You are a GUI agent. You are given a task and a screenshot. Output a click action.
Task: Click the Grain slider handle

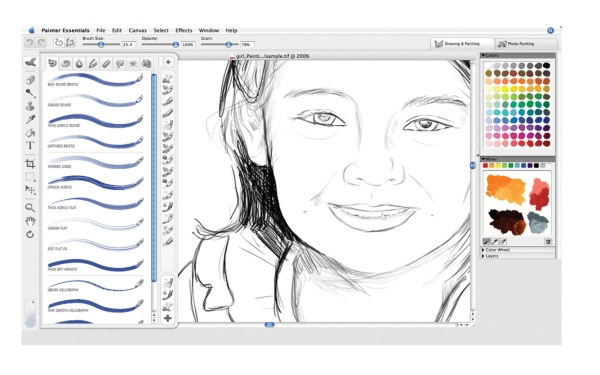(x=228, y=44)
